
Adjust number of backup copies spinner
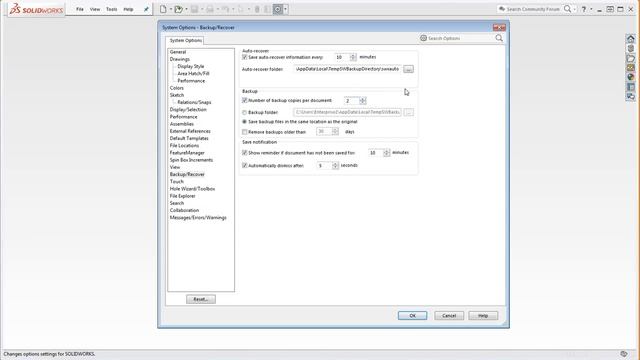pos(362,100)
